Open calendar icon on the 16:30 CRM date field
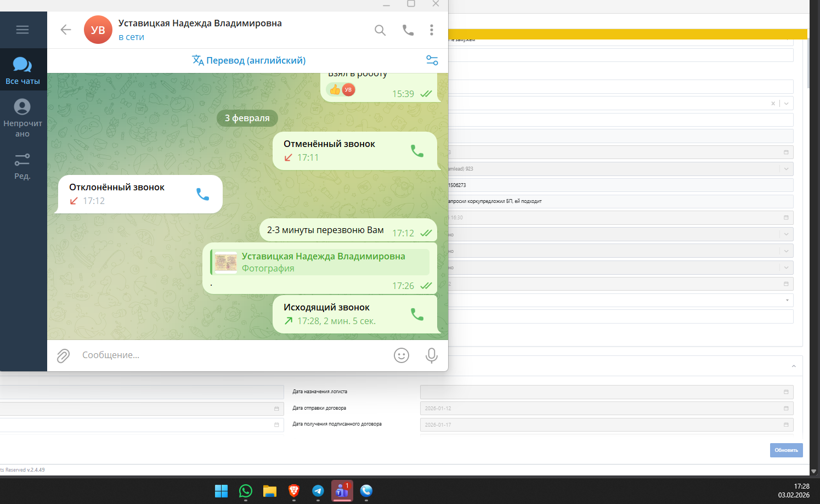This screenshot has width=820, height=504. [786, 218]
